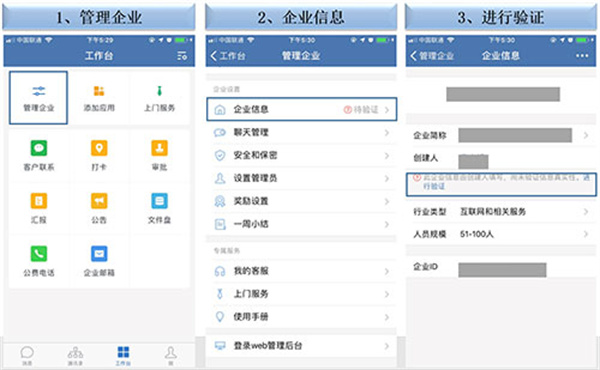Select the 工作台 tab in bottom bar
This screenshot has width=600, height=370.
123,355
